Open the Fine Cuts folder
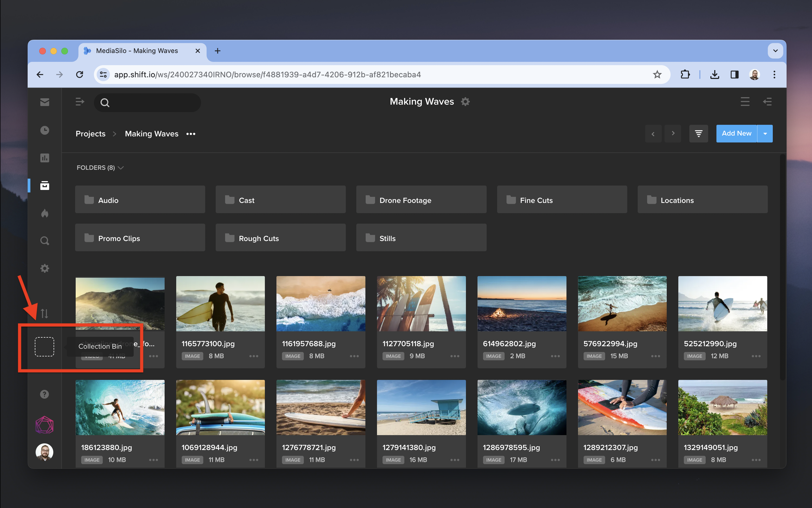 click(562, 200)
